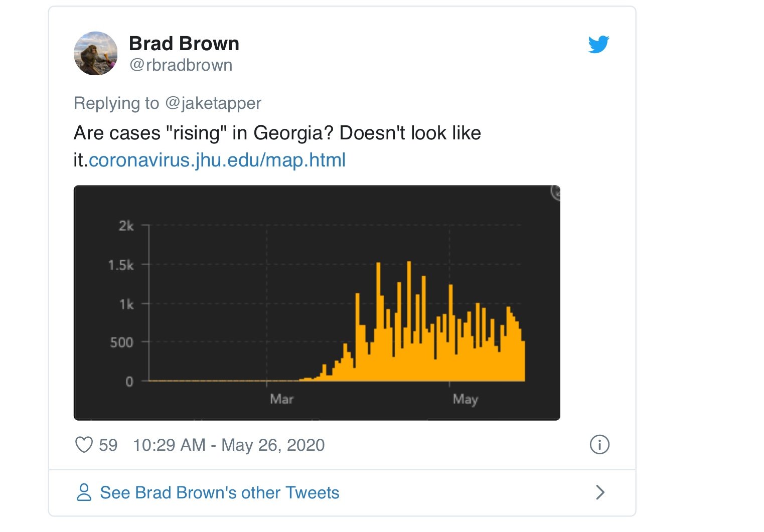This screenshot has height=532, width=764.
Task: Click the 10:29 AM - May 26, 2020 timestamp
Action: click(x=229, y=445)
